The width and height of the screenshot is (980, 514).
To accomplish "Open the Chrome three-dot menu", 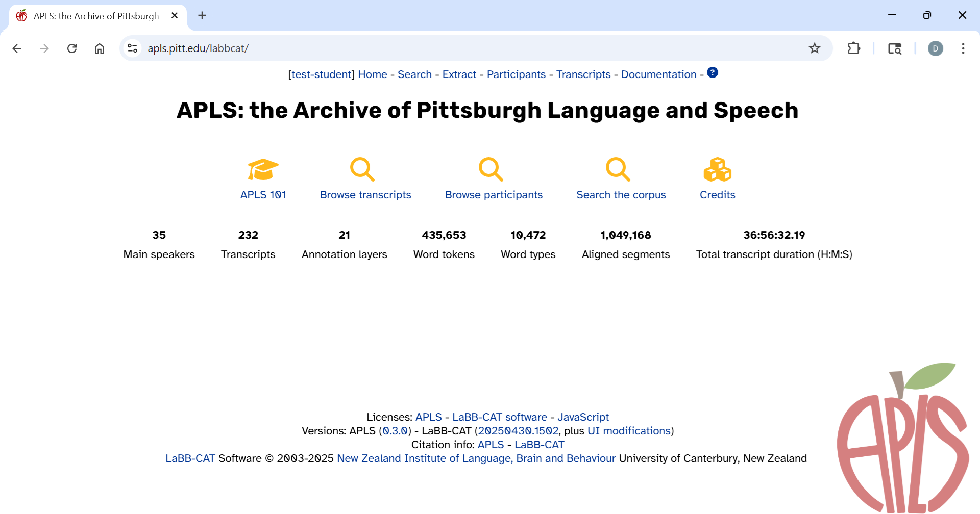I will (963, 48).
